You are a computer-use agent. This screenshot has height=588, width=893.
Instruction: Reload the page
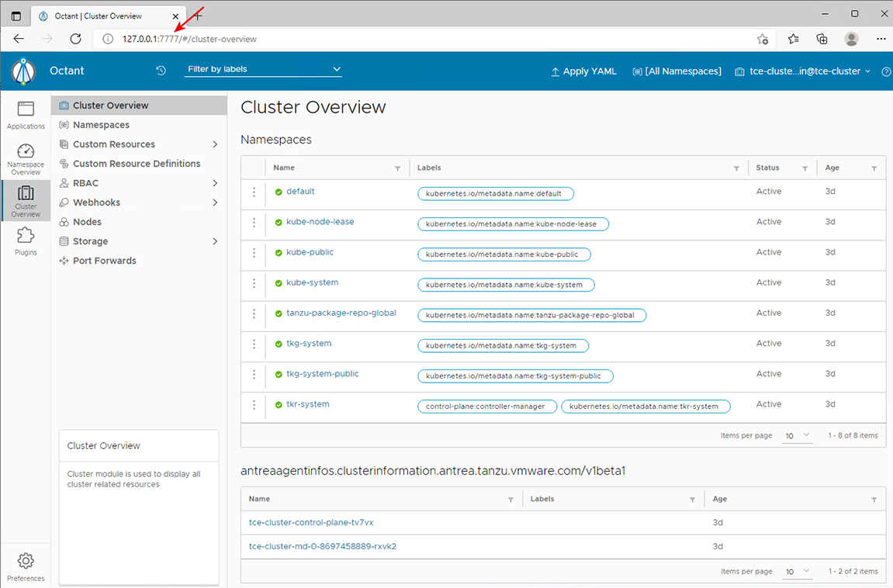pos(75,39)
